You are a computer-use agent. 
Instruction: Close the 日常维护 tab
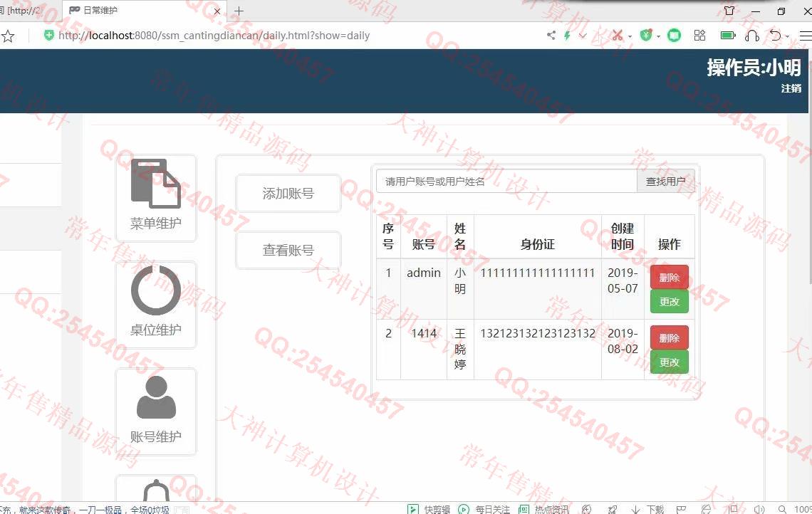(x=217, y=11)
